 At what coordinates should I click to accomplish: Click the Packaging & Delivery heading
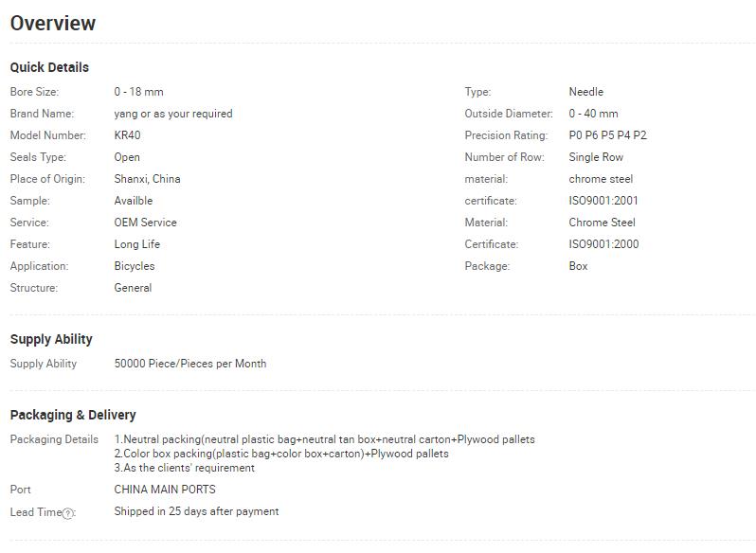click(73, 415)
